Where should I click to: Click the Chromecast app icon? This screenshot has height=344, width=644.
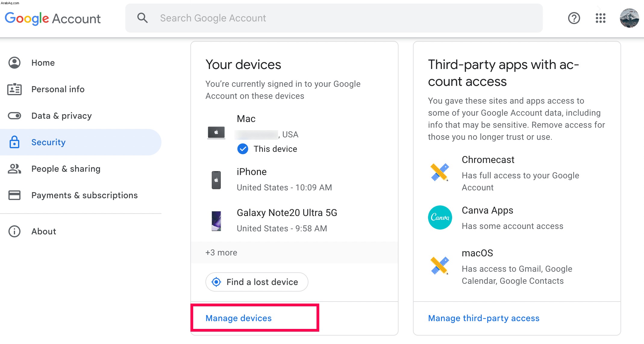coord(440,172)
